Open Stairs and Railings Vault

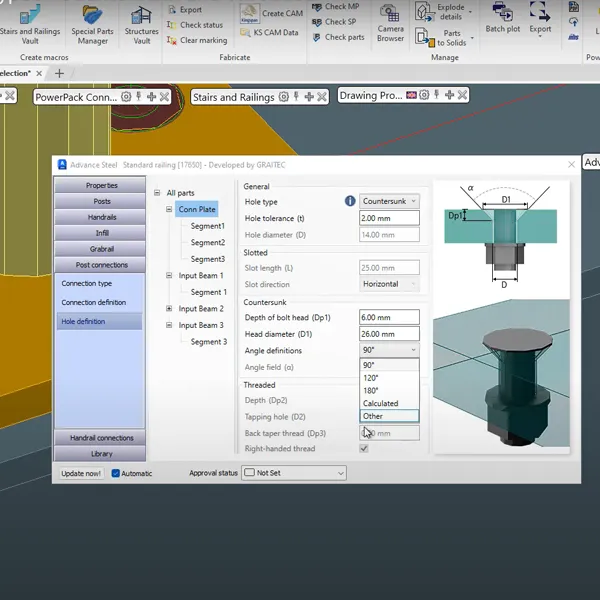[x=30, y=25]
